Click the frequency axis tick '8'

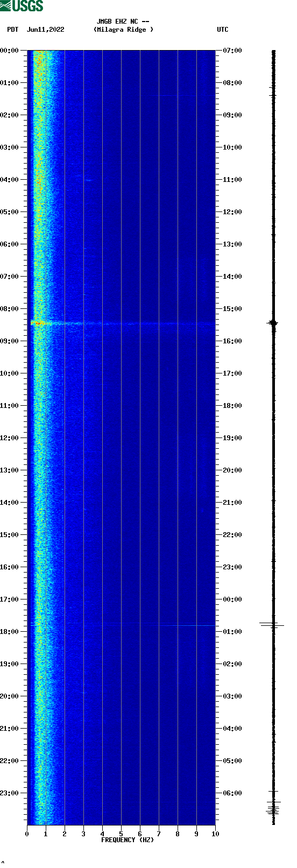178,834
